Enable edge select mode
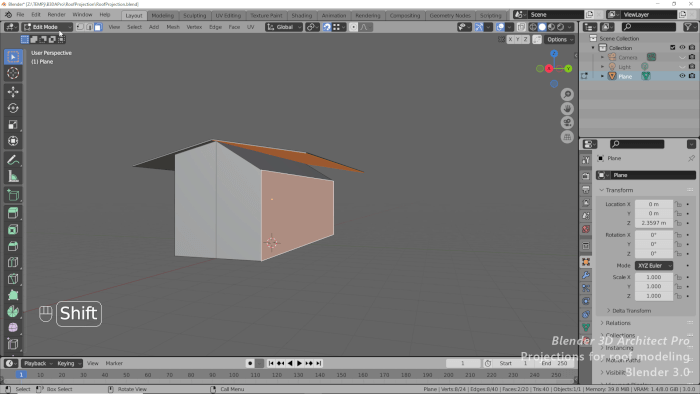Screen dimensions: 700x394 coord(89,27)
